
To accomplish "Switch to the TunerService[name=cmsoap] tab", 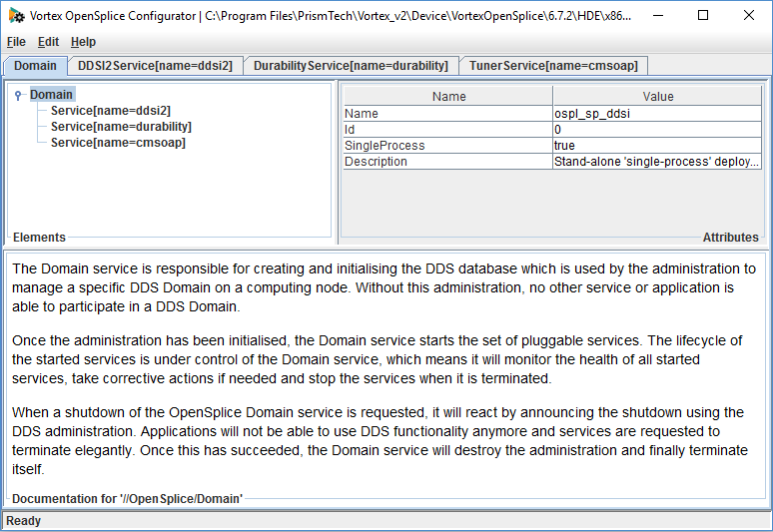I will coord(553,66).
